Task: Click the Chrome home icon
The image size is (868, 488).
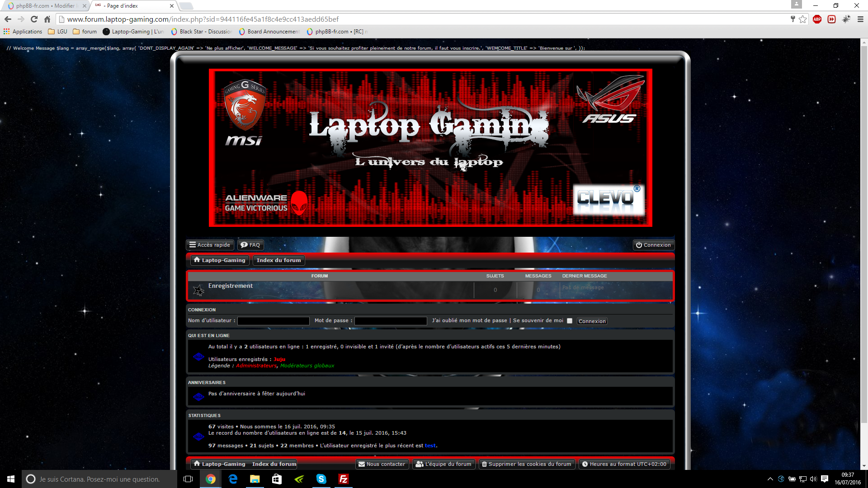Action: (x=47, y=19)
